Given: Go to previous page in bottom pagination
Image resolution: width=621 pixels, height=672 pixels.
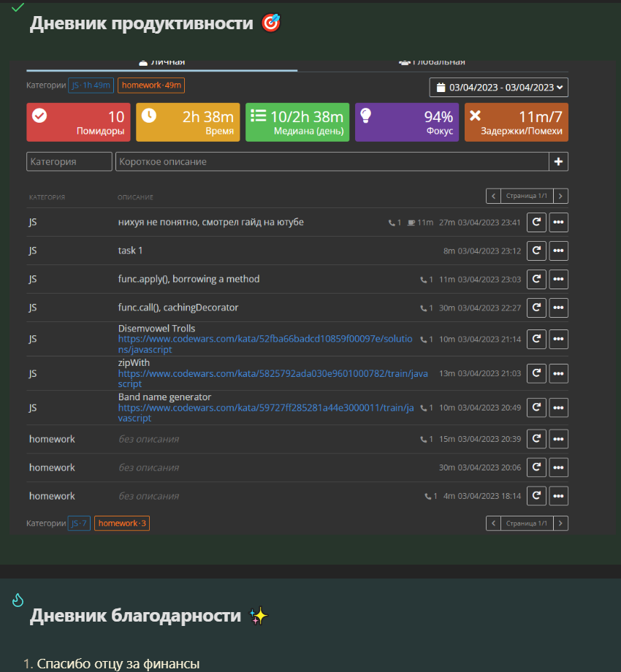Looking at the screenshot, I should 493,523.
